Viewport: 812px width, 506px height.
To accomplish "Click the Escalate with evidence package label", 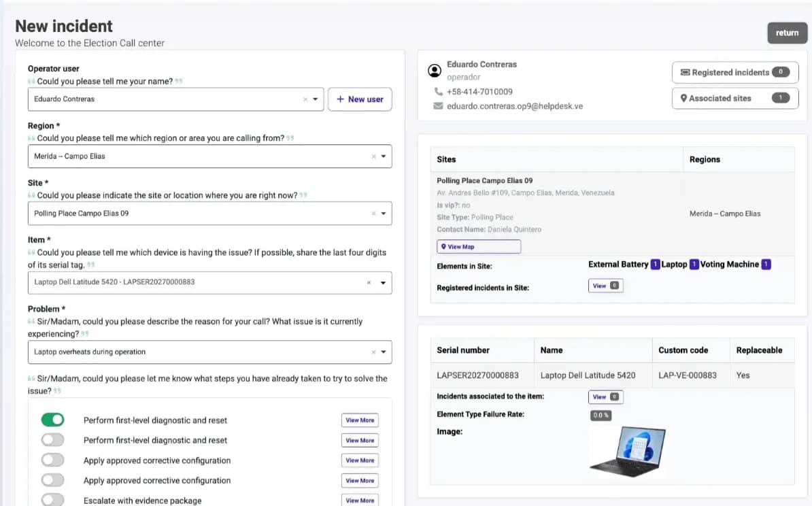I will (142, 501).
